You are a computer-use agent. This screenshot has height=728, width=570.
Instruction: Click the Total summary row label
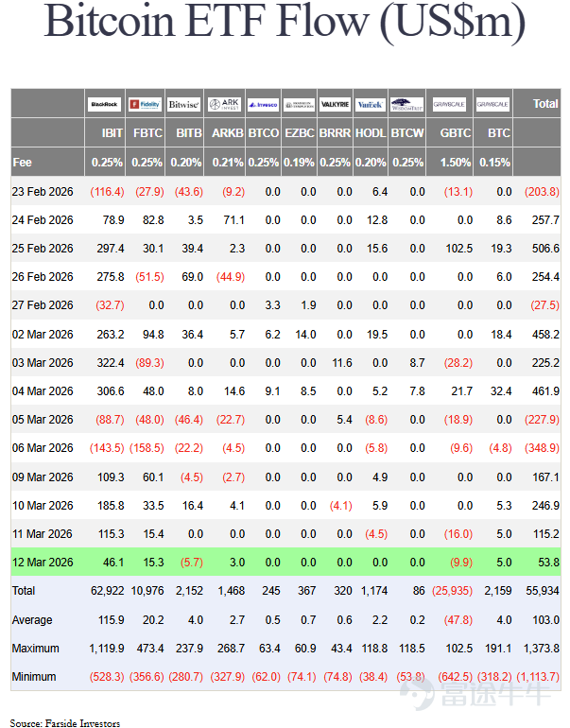pos(24,591)
